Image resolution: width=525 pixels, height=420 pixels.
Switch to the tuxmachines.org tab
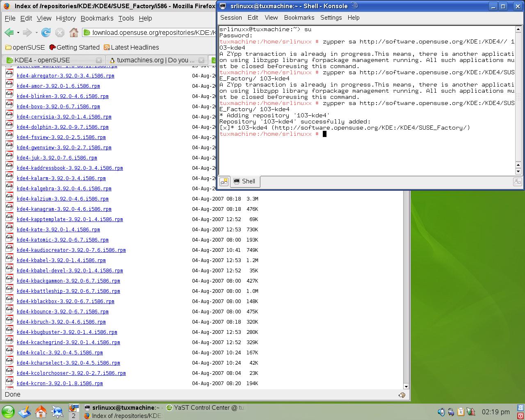click(156, 60)
